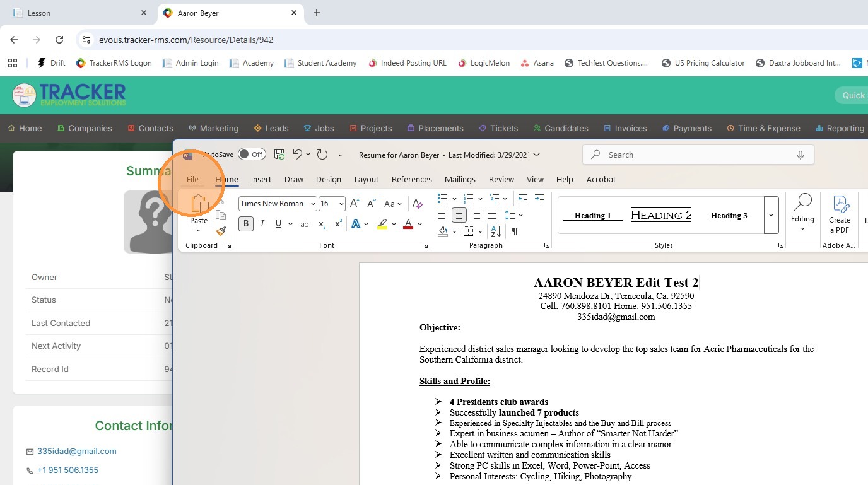Apply the Heading 3 style
868x485 pixels.
click(x=729, y=215)
